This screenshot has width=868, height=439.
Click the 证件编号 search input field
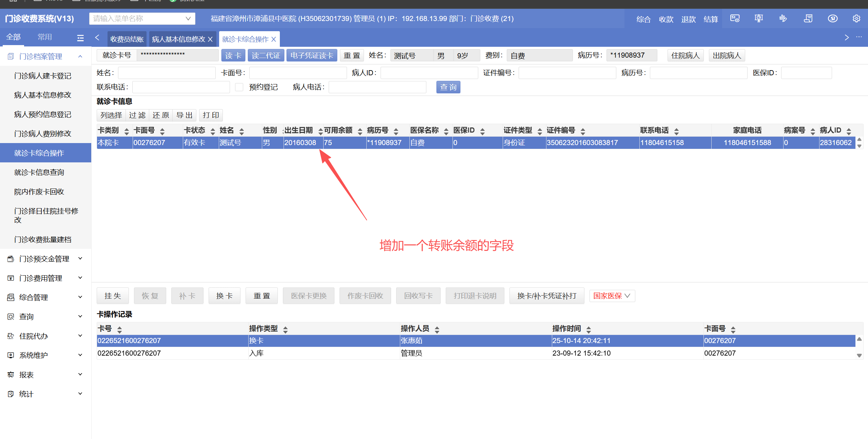pos(567,73)
